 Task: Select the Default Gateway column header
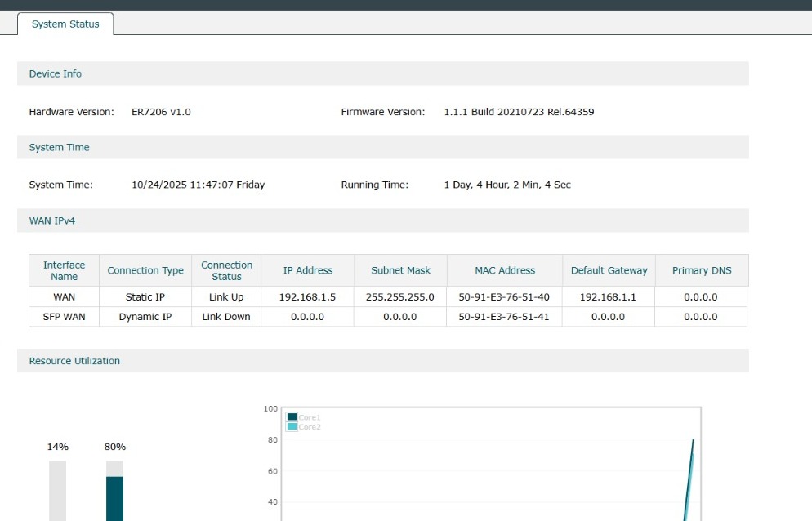609,270
